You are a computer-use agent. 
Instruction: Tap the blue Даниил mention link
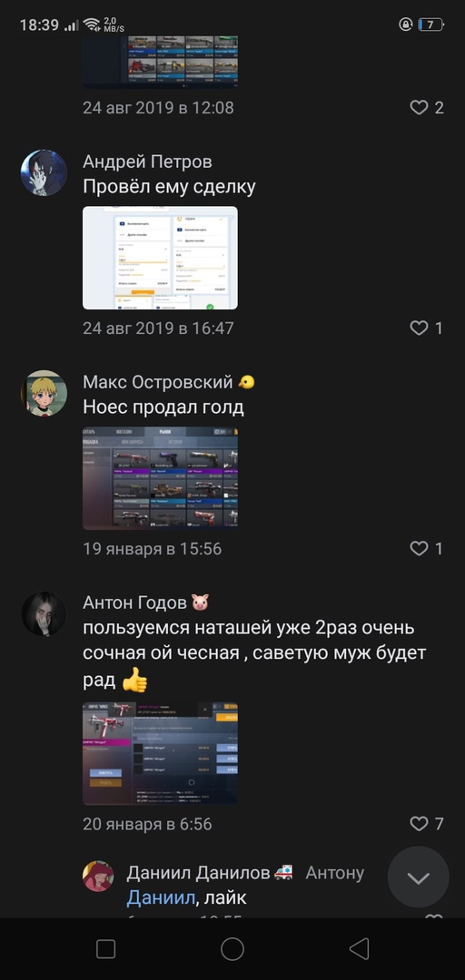[x=160, y=898]
